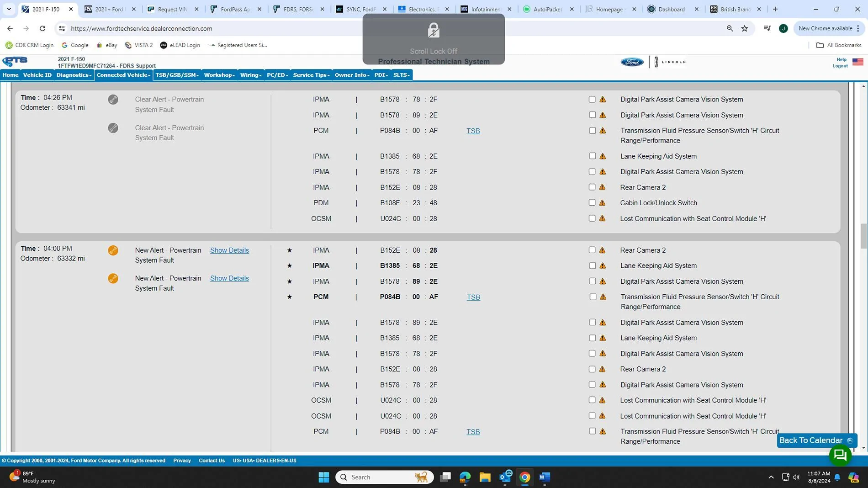868x488 pixels.
Task: Expand the Wiring dropdown menu
Action: tap(251, 75)
